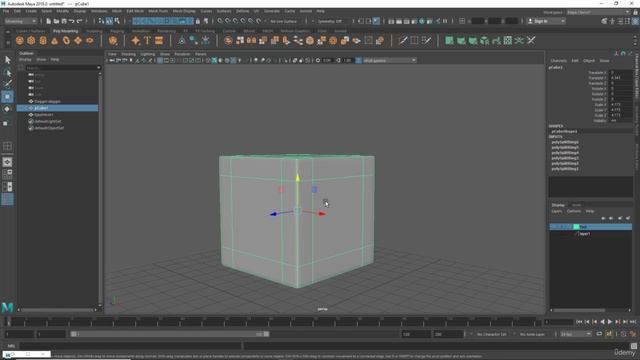Open the Windows menu
Image resolution: width=640 pixels, height=360 pixels.
(x=98, y=11)
